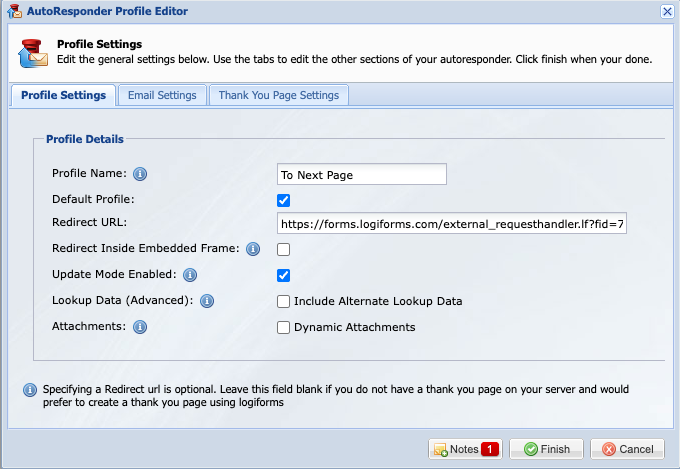The height and width of the screenshot is (469, 680).
Task: Uncheck the Default Profile checkbox
Action: click(x=284, y=200)
